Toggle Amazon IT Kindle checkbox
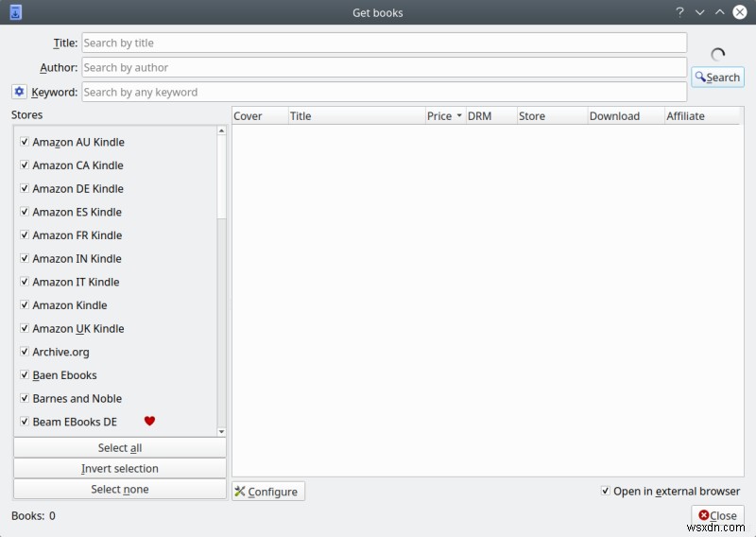 pos(25,282)
